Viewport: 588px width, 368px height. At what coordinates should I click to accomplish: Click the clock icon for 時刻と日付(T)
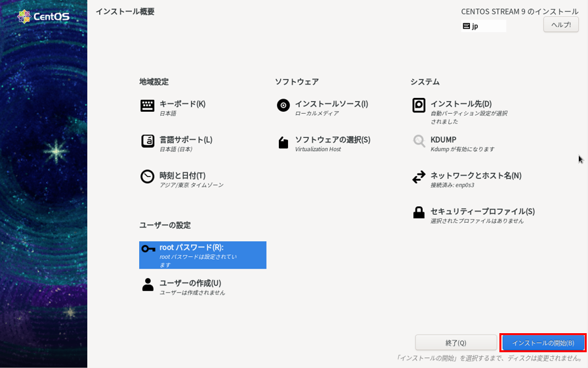click(148, 177)
